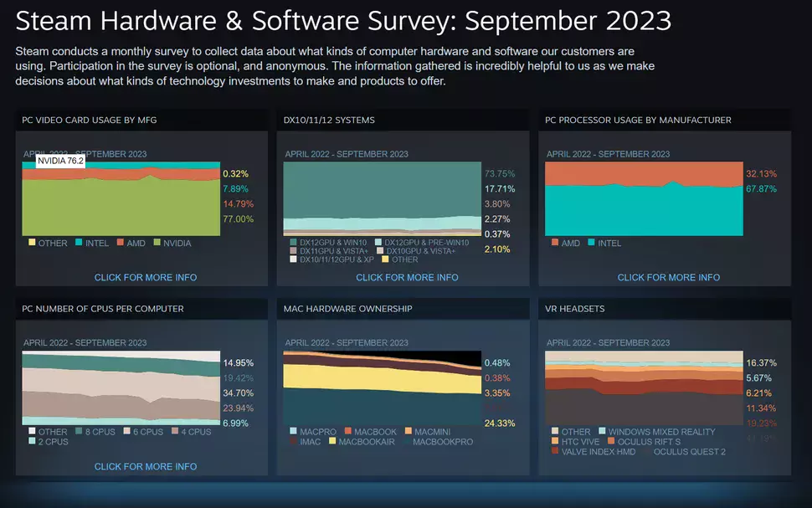The height and width of the screenshot is (508, 812).
Task: Click the MACBOOKAIR yellow legend swatch
Action: coord(332,441)
